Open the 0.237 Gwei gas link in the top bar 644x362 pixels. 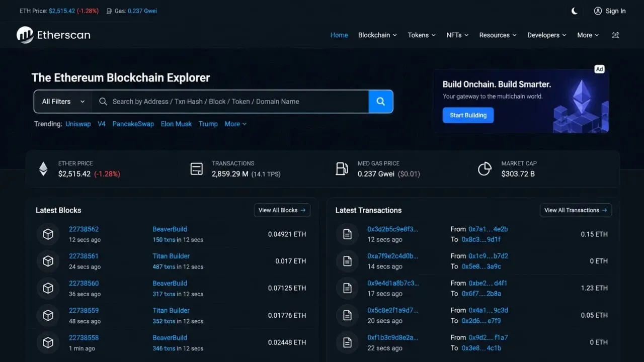tap(142, 11)
